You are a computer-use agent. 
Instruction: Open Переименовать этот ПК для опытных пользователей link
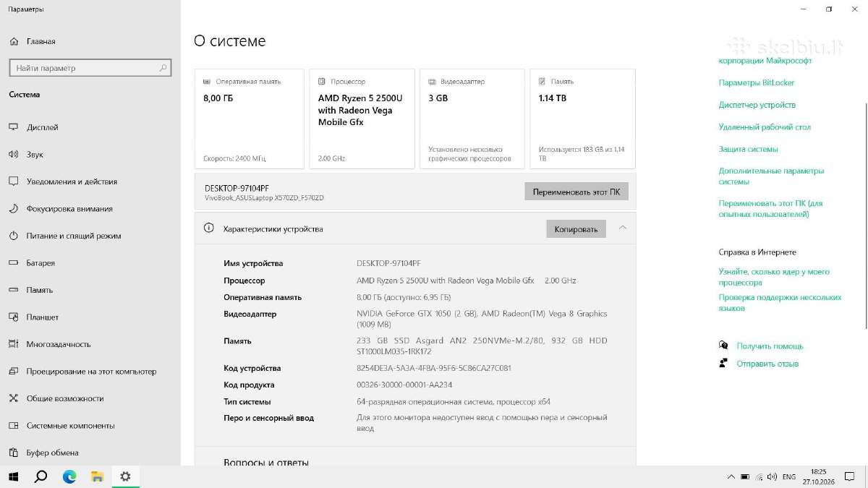tap(770, 209)
